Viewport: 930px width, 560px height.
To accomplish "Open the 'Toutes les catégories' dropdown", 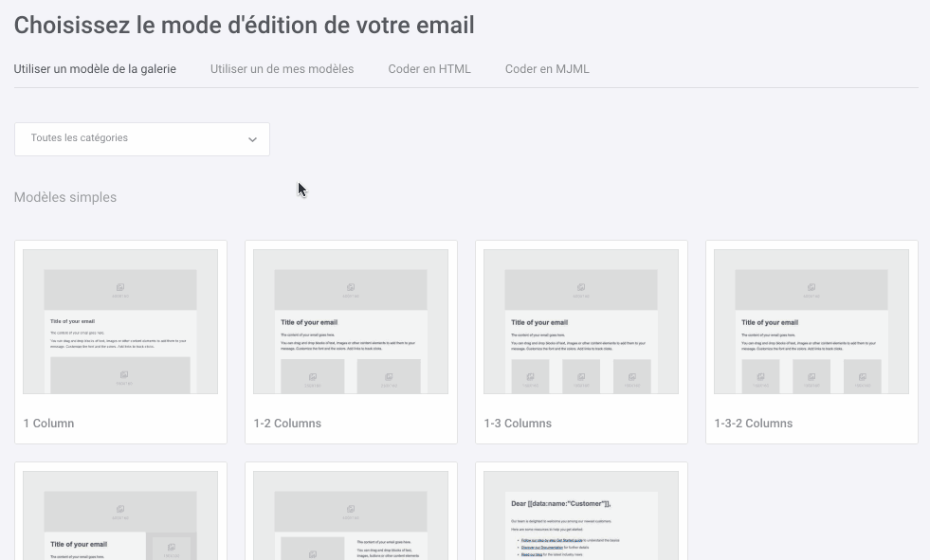I will click(x=142, y=139).
